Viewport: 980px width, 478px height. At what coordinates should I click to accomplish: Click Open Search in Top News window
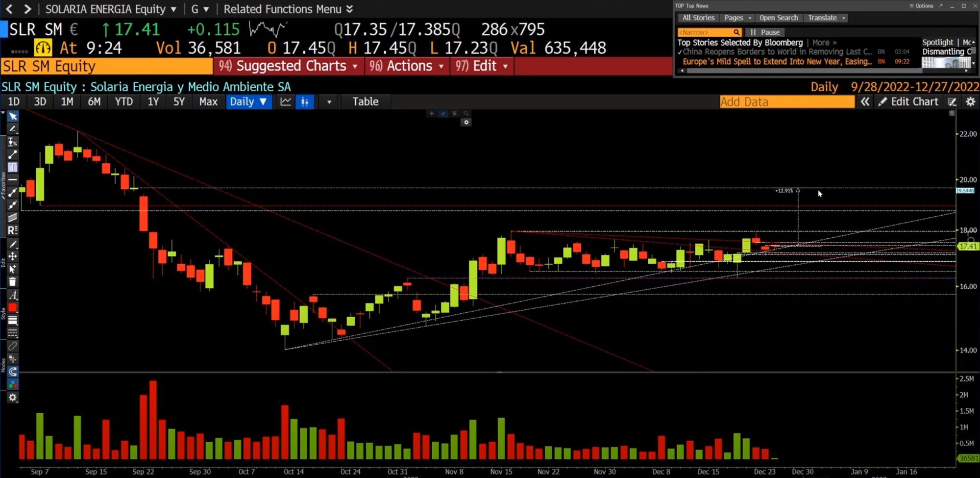pyautogui.click(x=779, y=18)
